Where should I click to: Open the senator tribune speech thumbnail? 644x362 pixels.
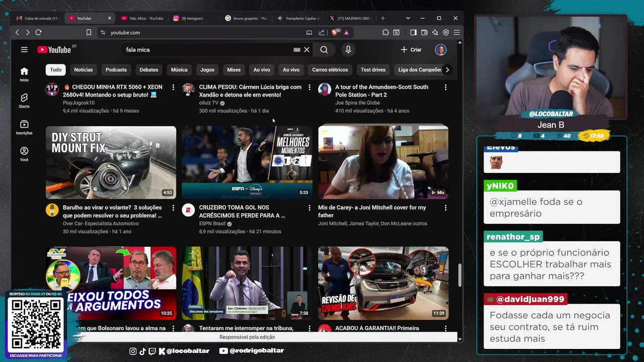pyautogui.click(x=247, y=283)
